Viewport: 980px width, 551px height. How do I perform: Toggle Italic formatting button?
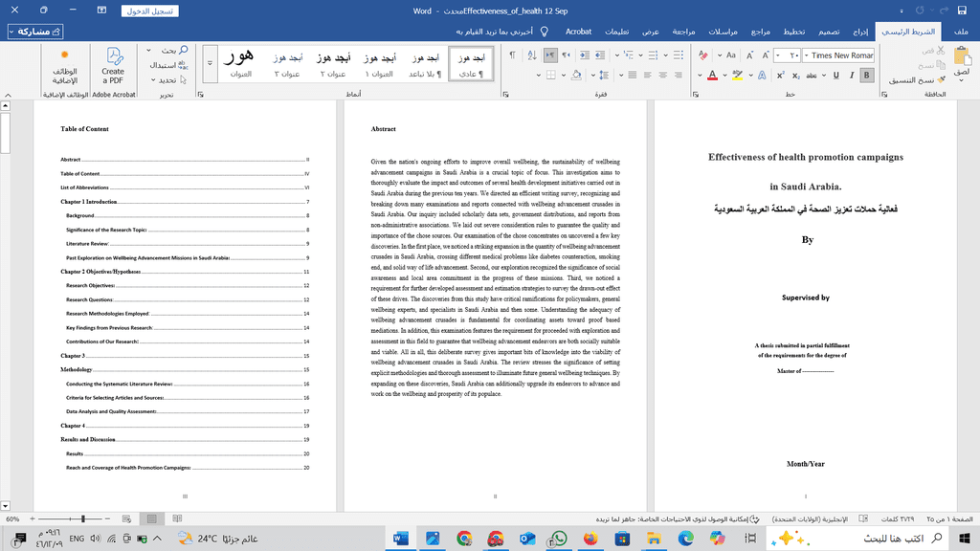[852, 75]
